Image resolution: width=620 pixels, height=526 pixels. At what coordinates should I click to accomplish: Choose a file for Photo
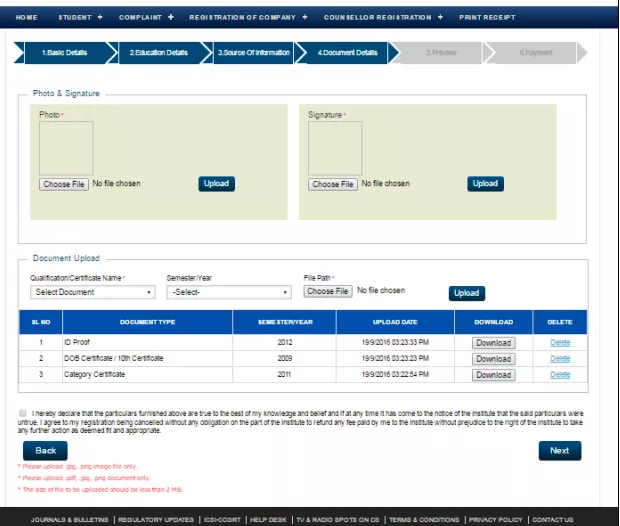pyautogui.click(x=64, y=184)
